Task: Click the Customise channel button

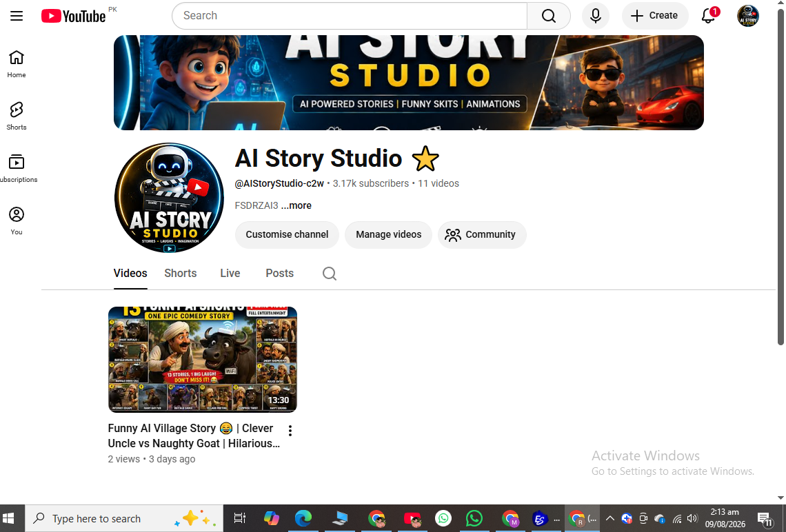Action: pos(287,234)
